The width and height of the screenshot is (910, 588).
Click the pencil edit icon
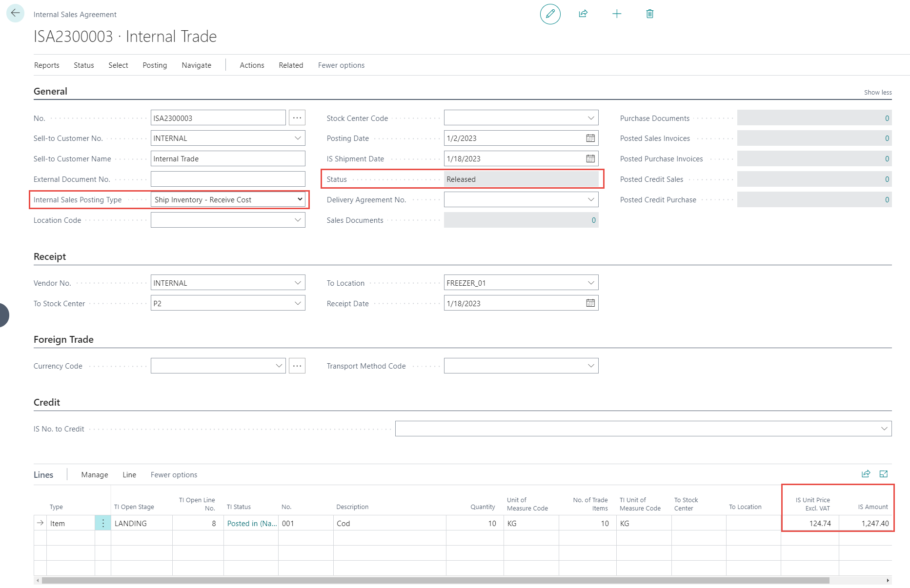550,14
